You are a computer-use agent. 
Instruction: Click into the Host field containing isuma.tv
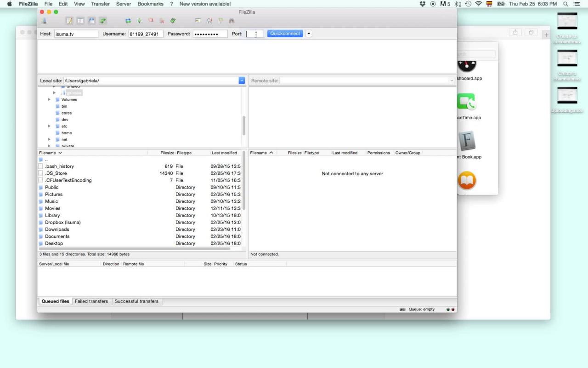click(76, 34)
